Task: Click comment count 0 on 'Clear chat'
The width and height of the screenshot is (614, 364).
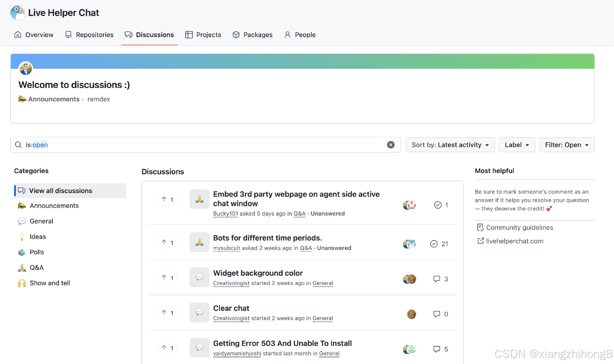Action: tap(441, 314)
